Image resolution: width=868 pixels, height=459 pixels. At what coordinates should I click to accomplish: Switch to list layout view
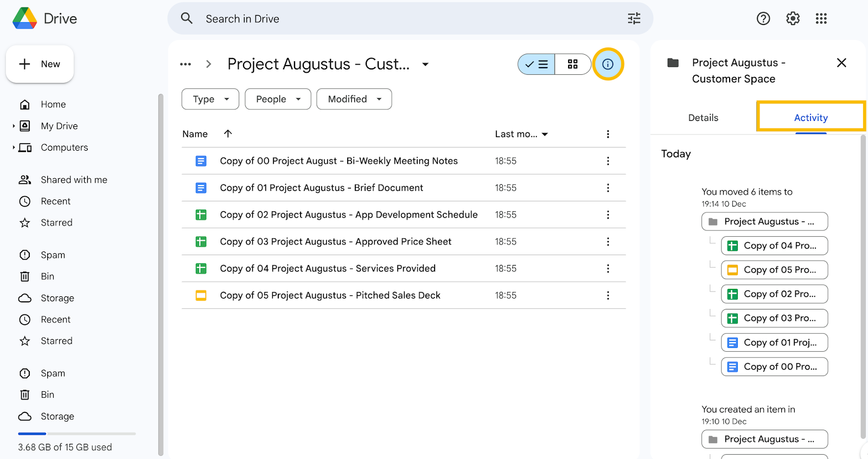point(537,64)
